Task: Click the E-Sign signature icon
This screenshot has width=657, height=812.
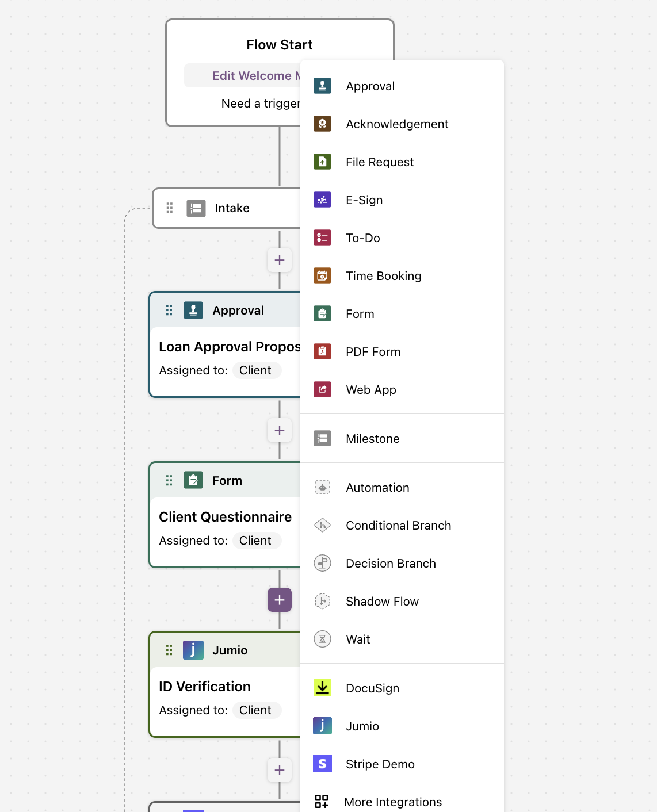Action: (322, 200)
